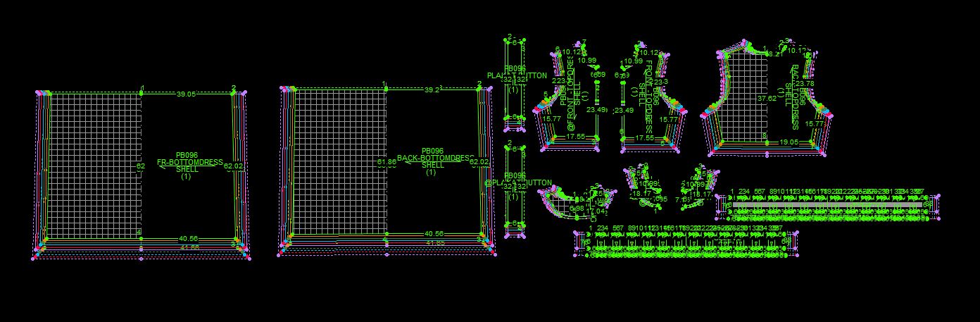Select the lower @PLACKET BUTTON piece label
Screen dimensions: 980x322
click(x=517, y=183)
